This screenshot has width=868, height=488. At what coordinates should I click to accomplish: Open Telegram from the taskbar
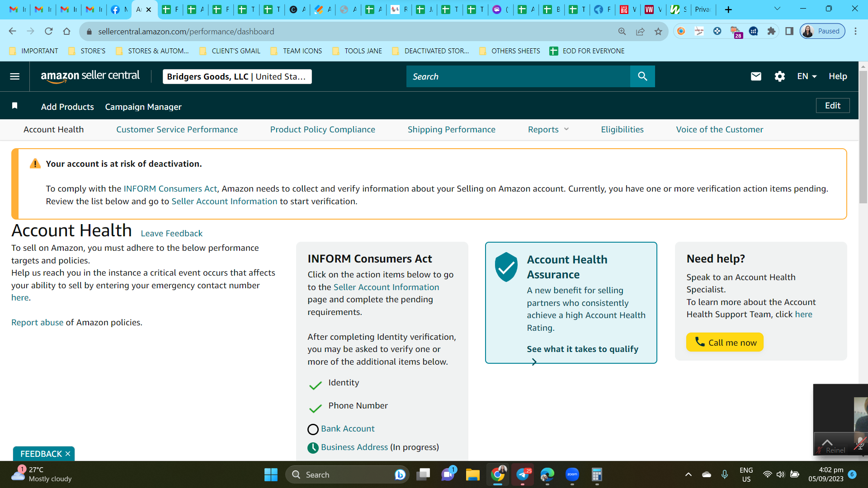pos(523,474)
